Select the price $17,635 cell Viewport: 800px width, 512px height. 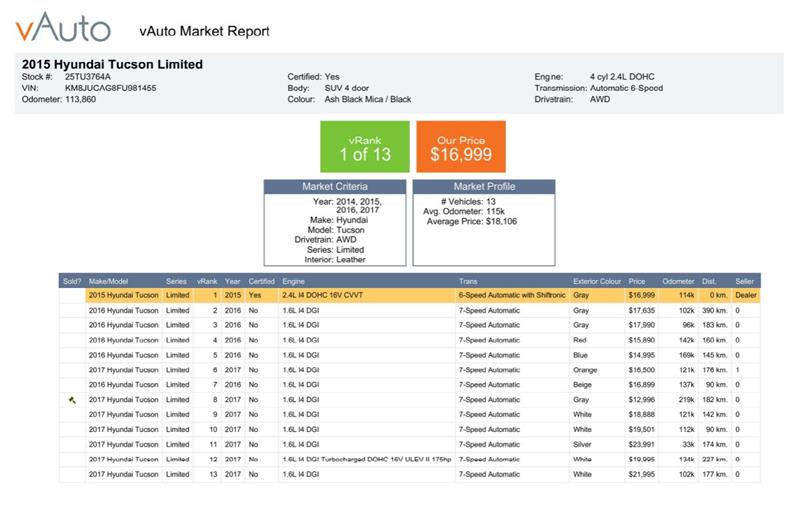pos(641,310)
